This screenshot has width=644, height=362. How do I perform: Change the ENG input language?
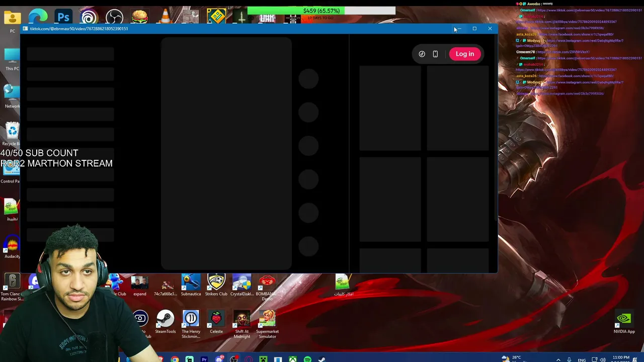click(582, 360)
